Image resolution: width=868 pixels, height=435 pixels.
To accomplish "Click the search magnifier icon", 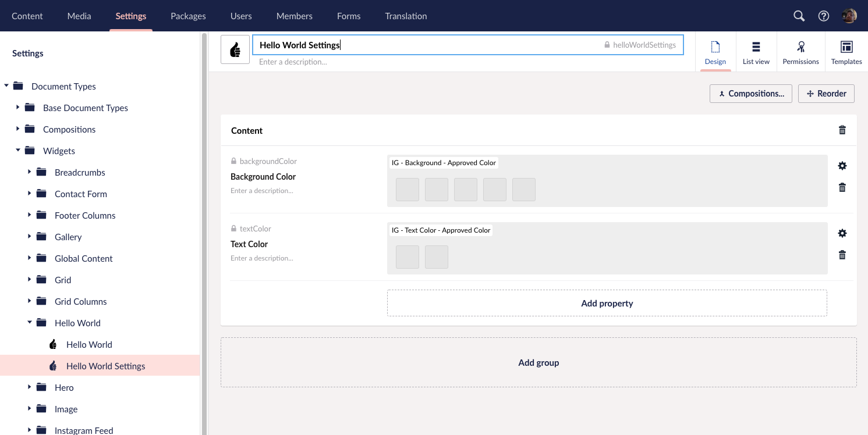I will pos(799,16).
